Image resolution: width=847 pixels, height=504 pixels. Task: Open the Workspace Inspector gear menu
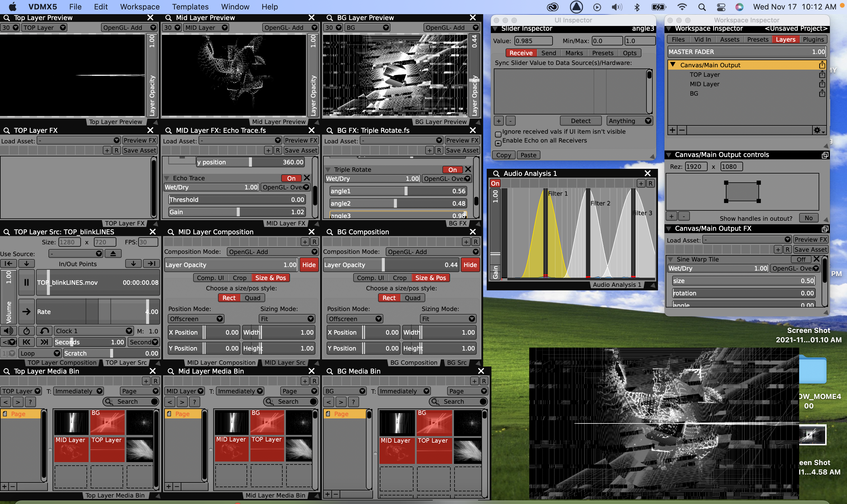click(x=818, y=130)
